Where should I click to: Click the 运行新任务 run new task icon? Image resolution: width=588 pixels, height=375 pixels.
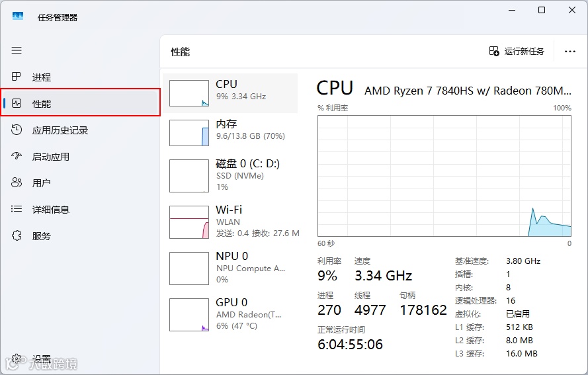point(494,51)
